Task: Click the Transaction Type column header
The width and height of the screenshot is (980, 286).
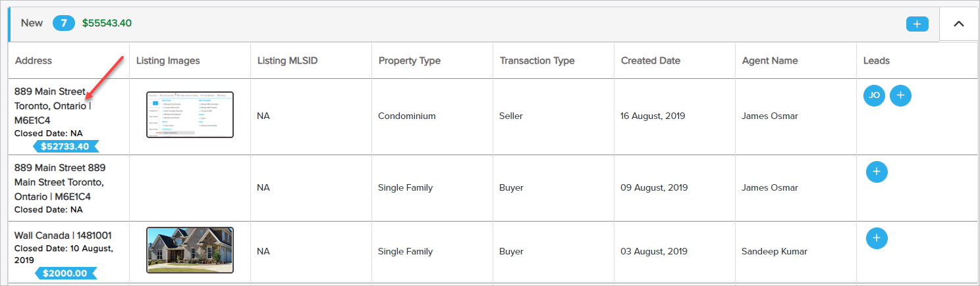Action: (x=537, y=60)
